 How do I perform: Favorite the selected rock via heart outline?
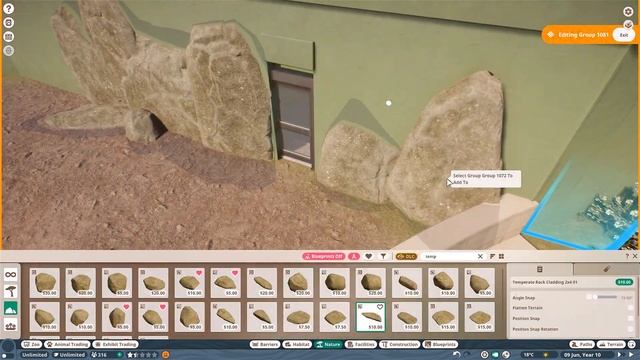[x=380, y=307]
